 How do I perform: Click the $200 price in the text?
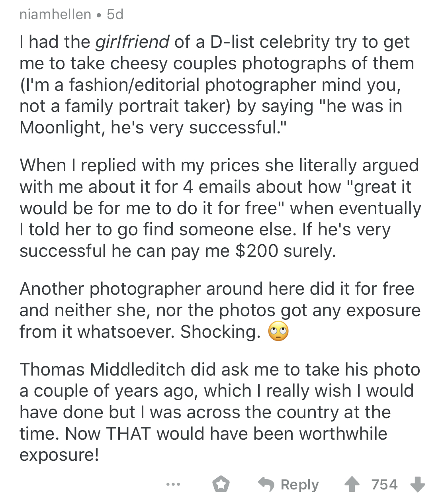257,251
